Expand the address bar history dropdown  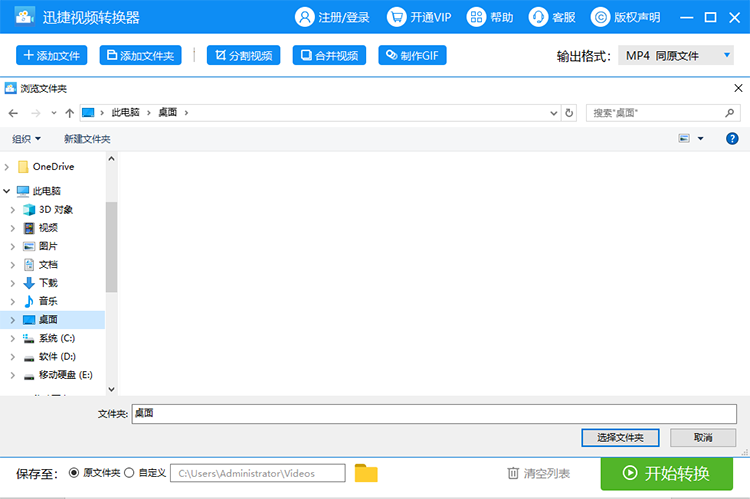coord(553,113)
